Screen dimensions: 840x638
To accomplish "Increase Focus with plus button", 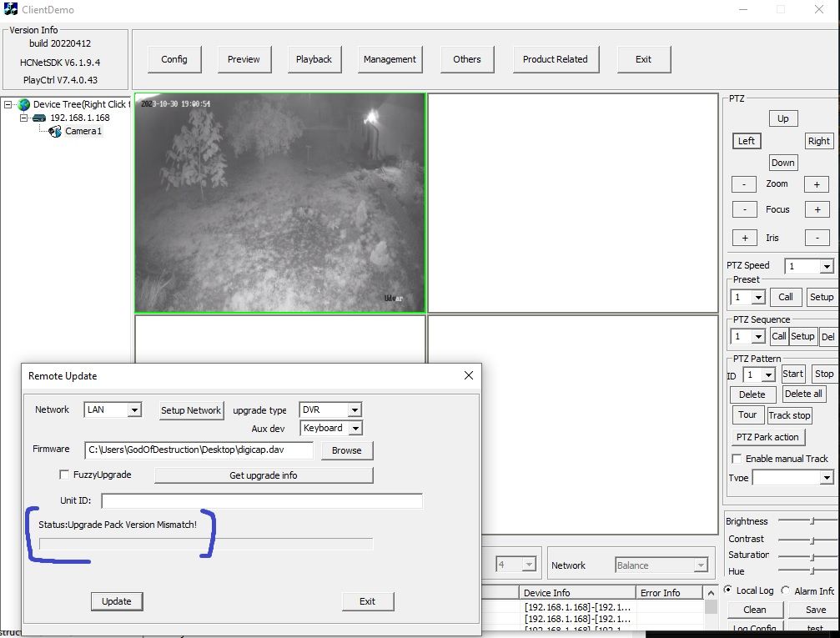I will point(817,209).
